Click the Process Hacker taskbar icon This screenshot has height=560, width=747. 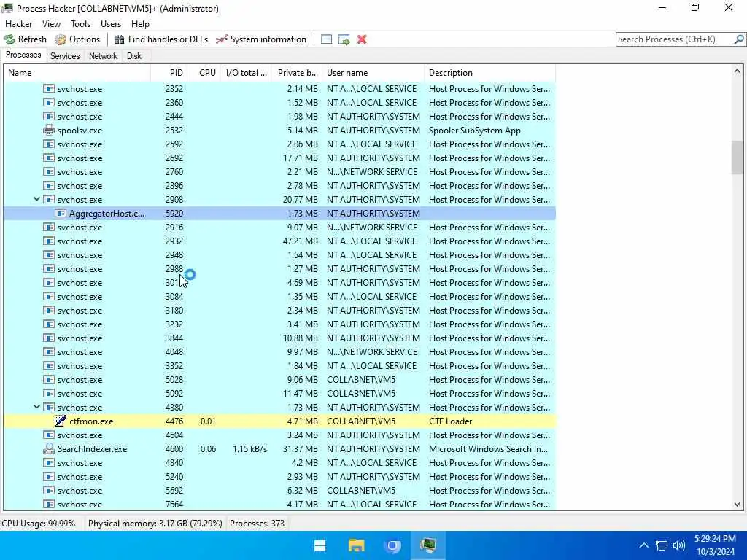(427, 545)
